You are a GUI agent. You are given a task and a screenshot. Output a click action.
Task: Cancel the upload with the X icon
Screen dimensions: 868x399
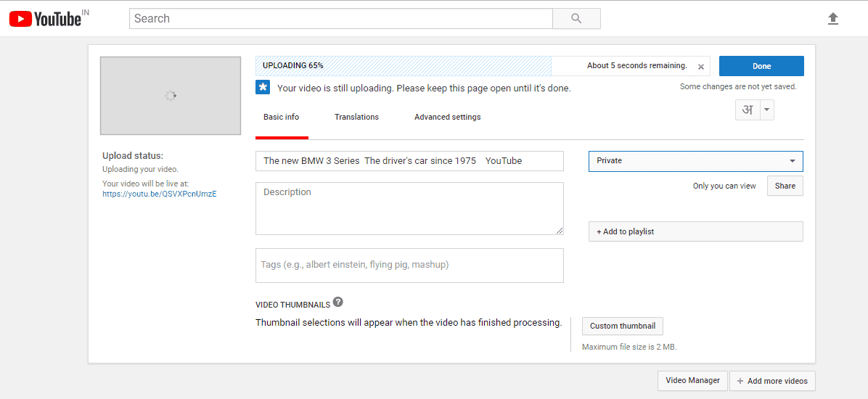701,67
